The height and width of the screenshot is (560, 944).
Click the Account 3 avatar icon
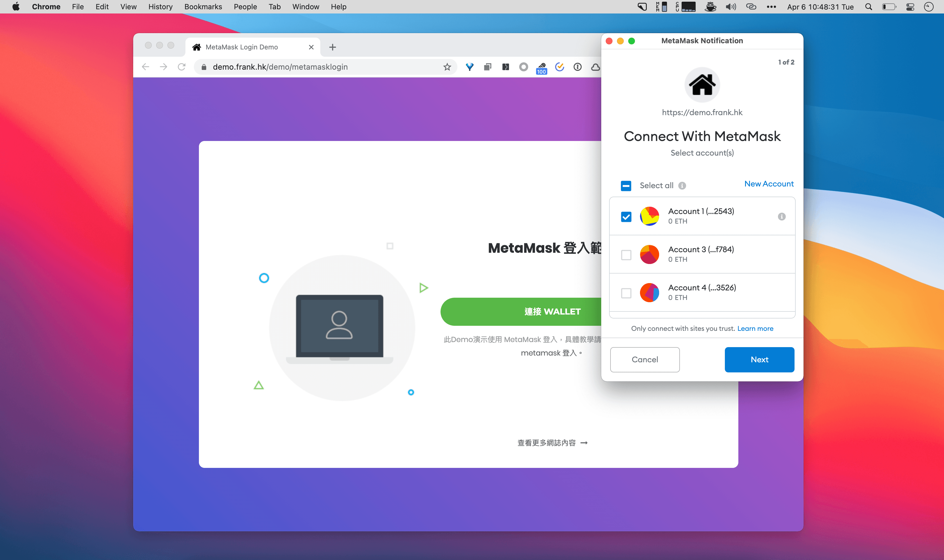(649, 254)
